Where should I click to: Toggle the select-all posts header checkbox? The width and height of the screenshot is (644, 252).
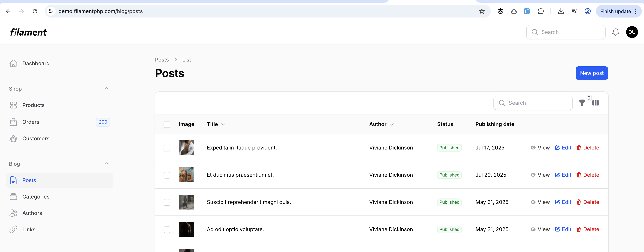167,124
